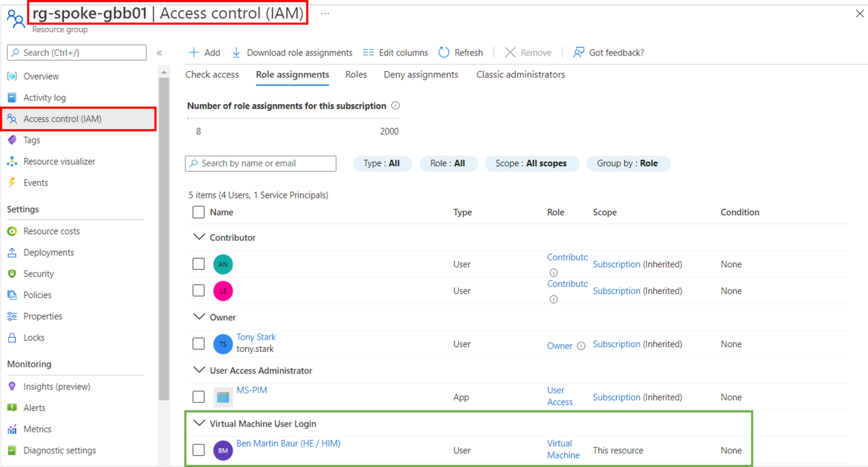Open the Group by Role filter
868x467 pixels.
click(x=628, y=163)
